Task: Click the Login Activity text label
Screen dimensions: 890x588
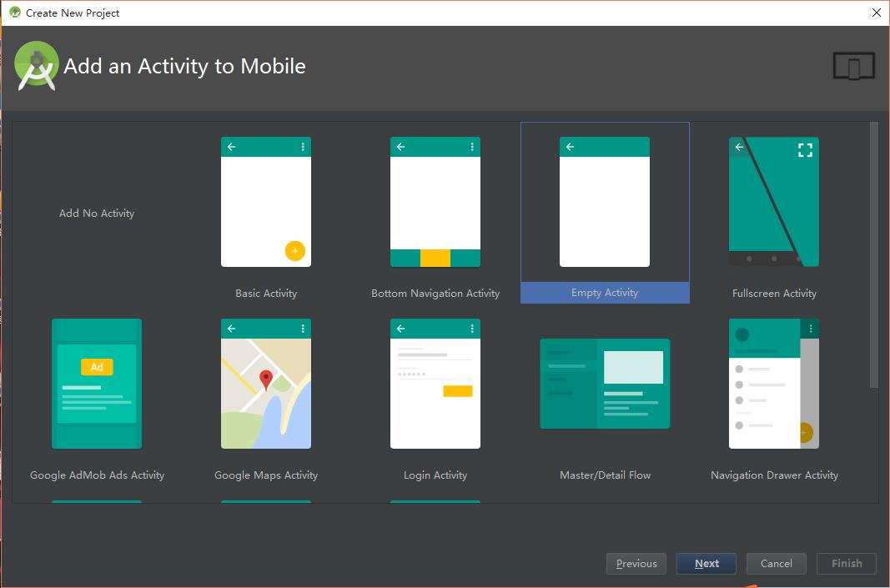Action: pos(435,475)
